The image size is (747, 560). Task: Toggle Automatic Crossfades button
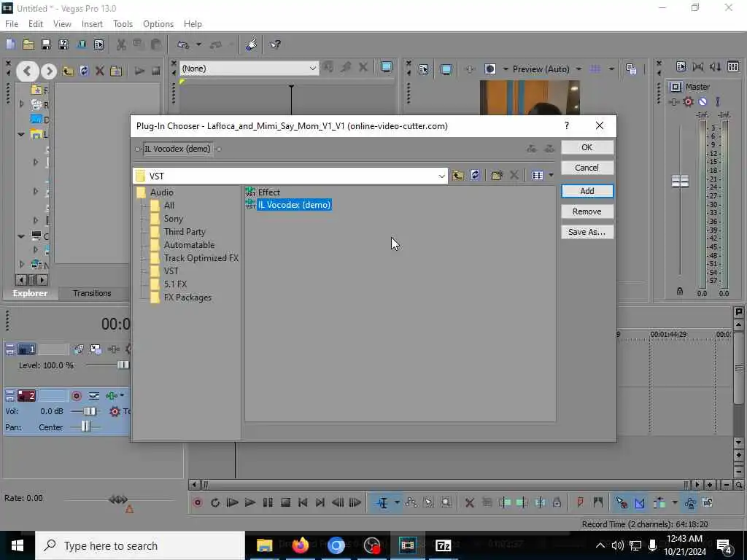point(639,502)
